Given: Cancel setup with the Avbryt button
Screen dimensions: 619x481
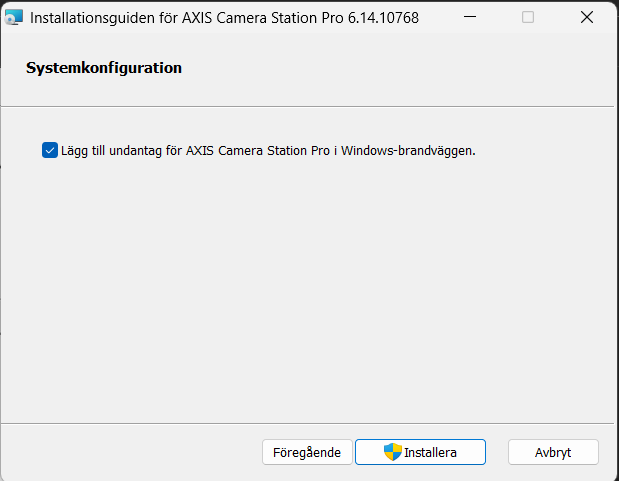Looking at the screenshot, I should (x=553, y=452).
